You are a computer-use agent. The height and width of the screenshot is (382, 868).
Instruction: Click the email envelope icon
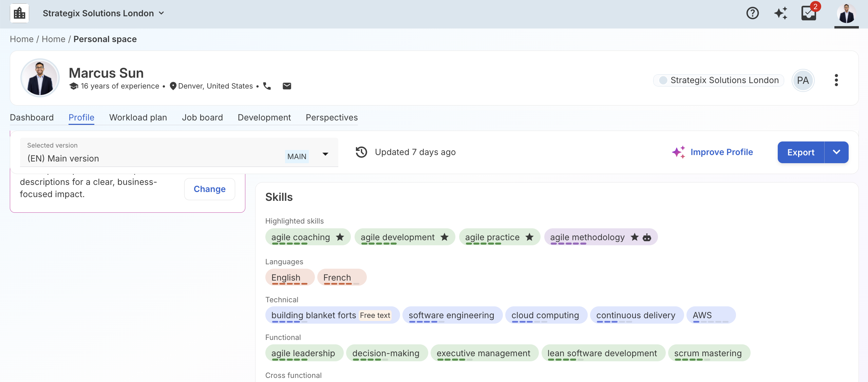click(x=287, y=86)
